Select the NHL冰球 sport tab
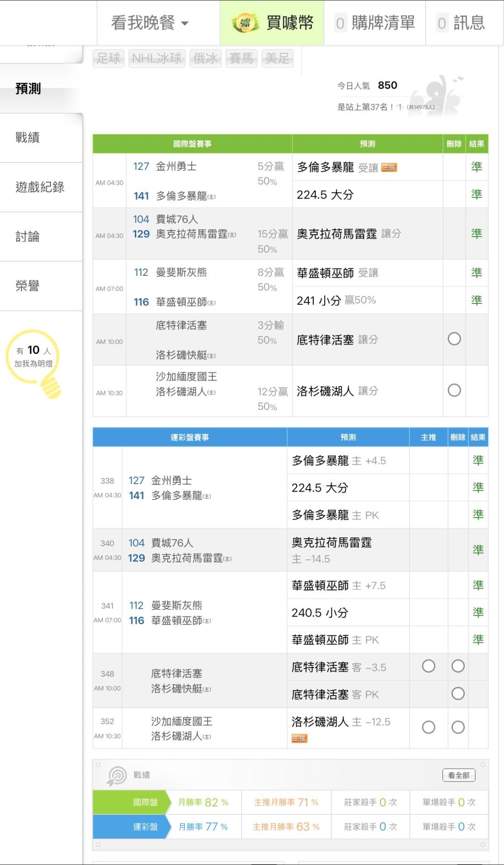This screenshot has height=865, width=504. coord(157,58)
